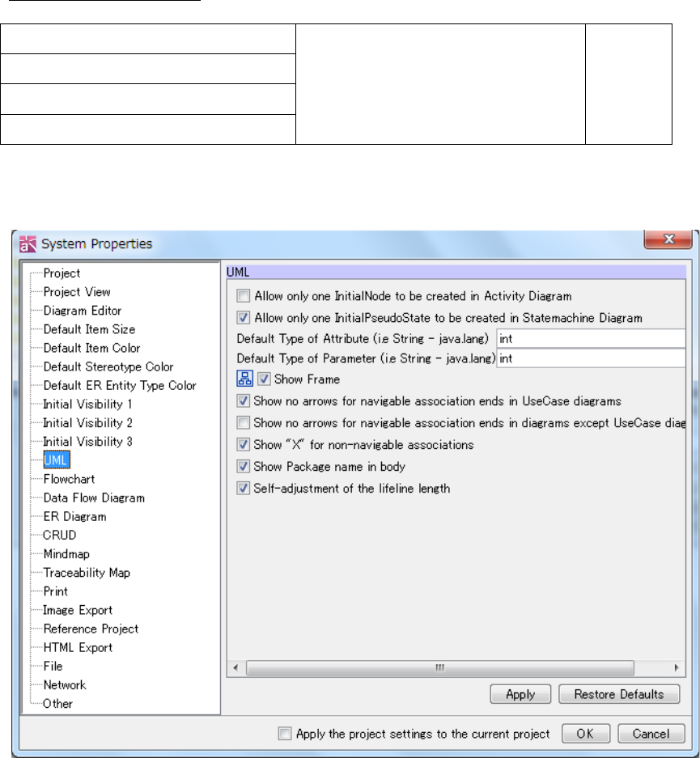Select the UML tree item
Viewport: 700px width, 758px height.
point(56,460)
